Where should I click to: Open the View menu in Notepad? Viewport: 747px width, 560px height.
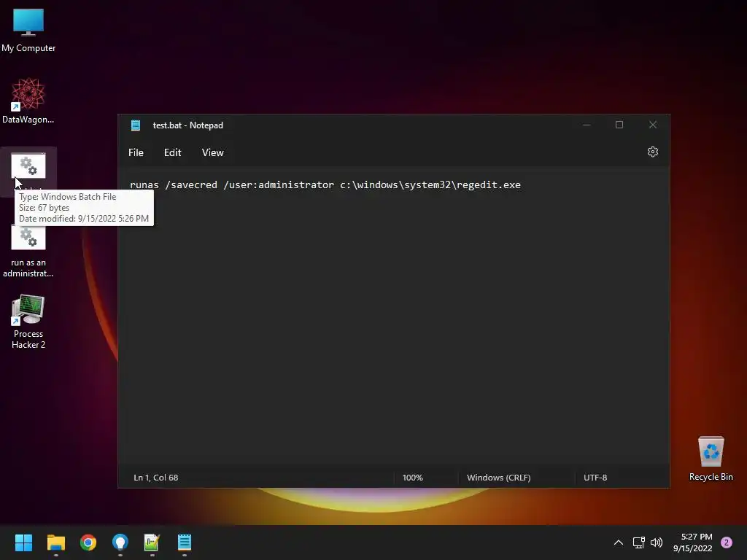(x=212, y=152)
